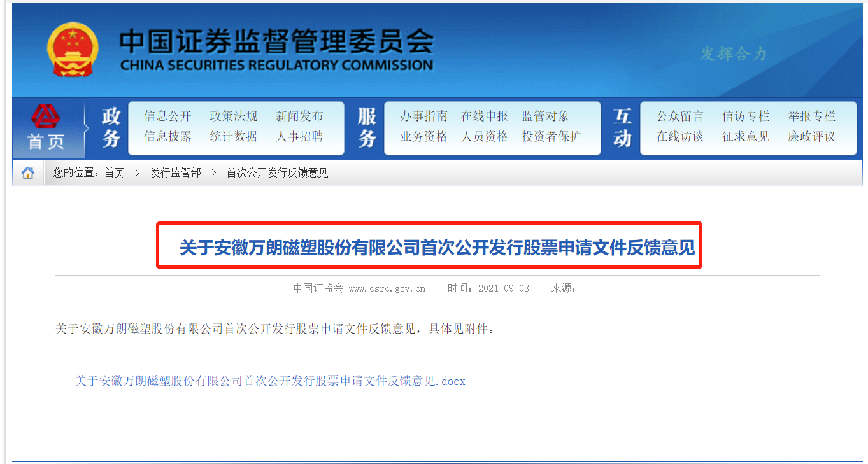Select 在线申报 service entry
Screen dimensions: 868x464
click(484, 116)
